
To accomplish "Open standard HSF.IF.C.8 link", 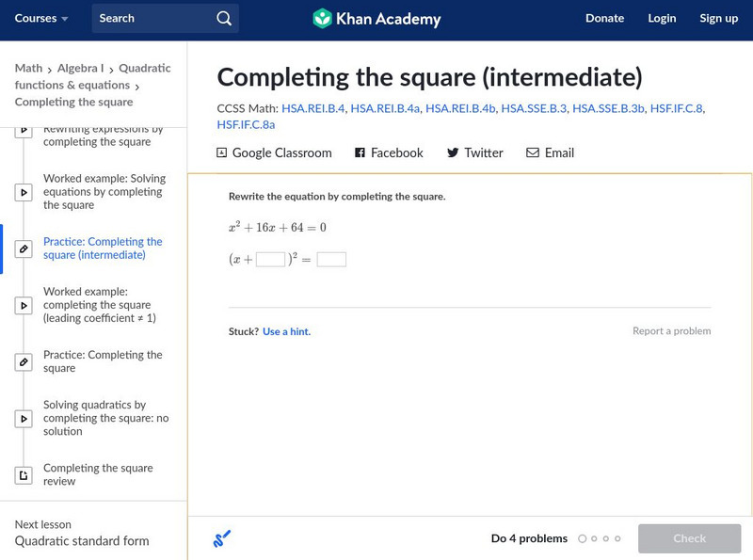I will click(x=676, y=108).
